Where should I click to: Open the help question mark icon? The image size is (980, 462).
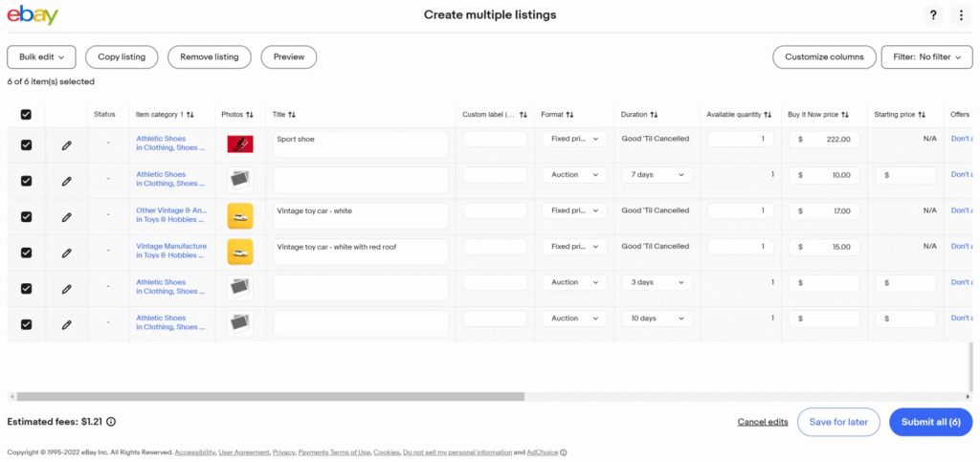(x=933, y=15)
